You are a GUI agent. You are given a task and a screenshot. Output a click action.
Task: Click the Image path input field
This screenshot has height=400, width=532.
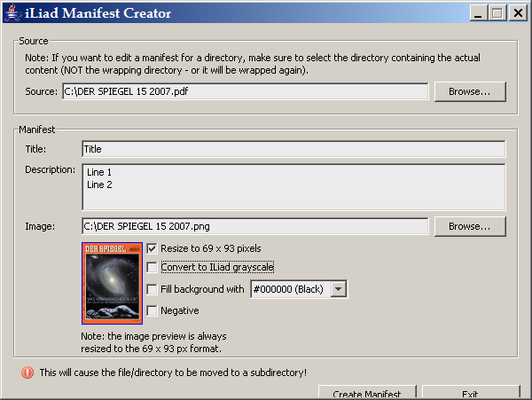click(255, 226)
